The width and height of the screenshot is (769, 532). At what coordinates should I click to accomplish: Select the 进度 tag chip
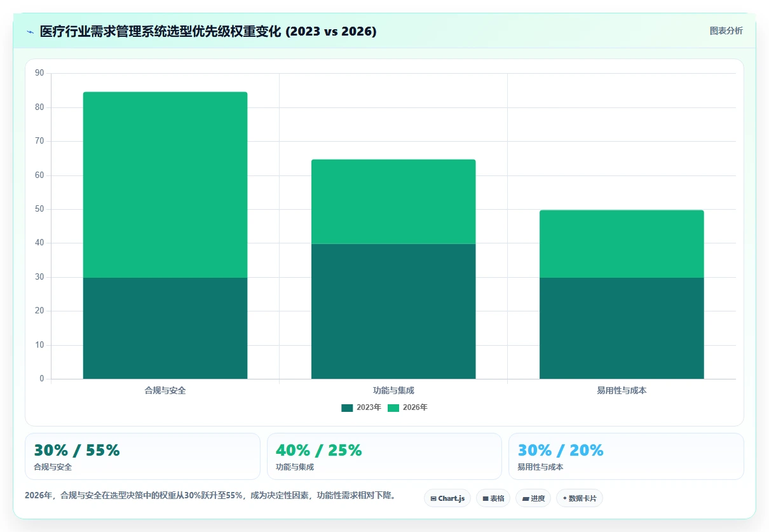[x=533, y=498]
